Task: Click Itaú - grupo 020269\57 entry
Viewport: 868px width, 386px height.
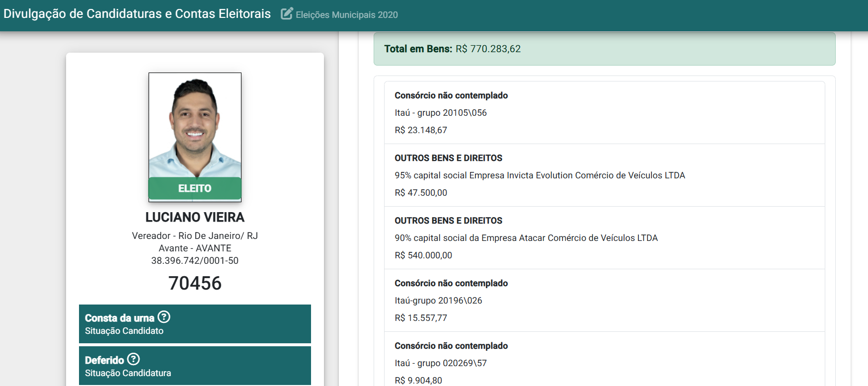Action: tap(441, 363)
